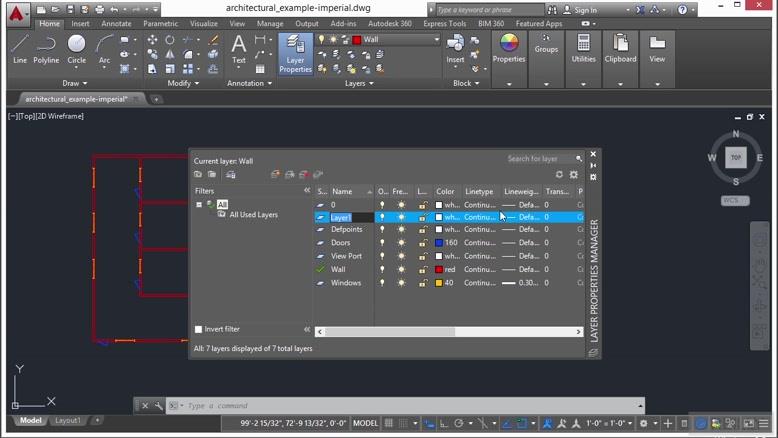Switch to the Parametric ribbon tab
Screen dimensions: 778x438
160,23
